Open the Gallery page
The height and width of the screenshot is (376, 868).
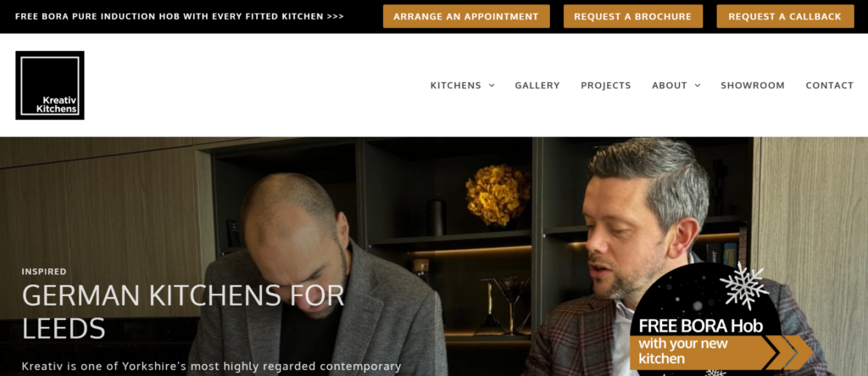[x=537, y=86]
